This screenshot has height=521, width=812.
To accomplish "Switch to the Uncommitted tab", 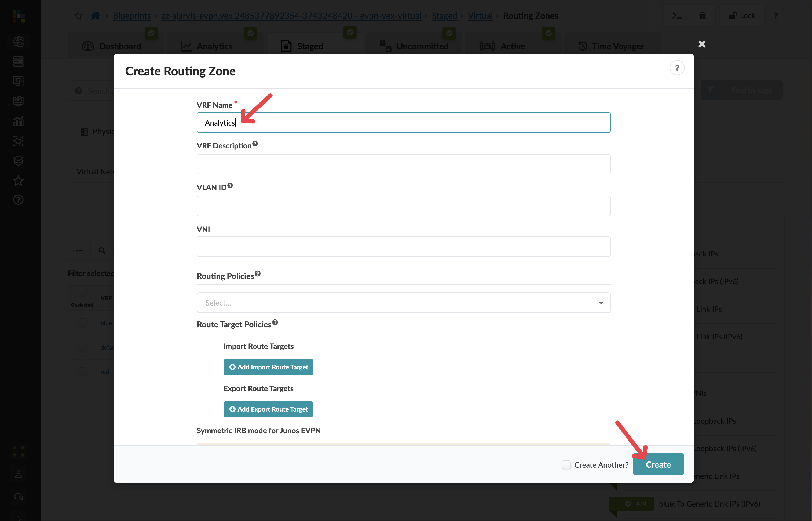I will click(423, 46).
